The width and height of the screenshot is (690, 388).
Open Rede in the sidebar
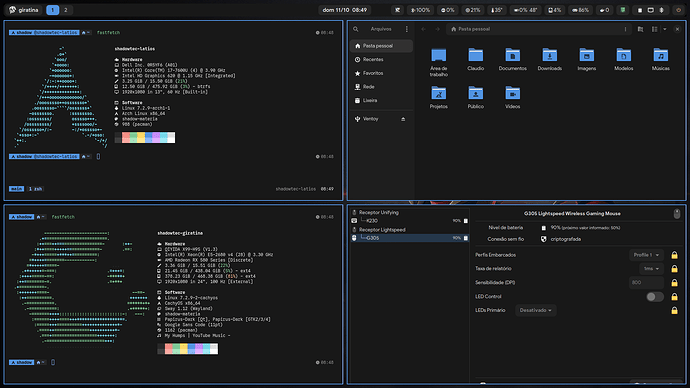[x=381, y=87]
